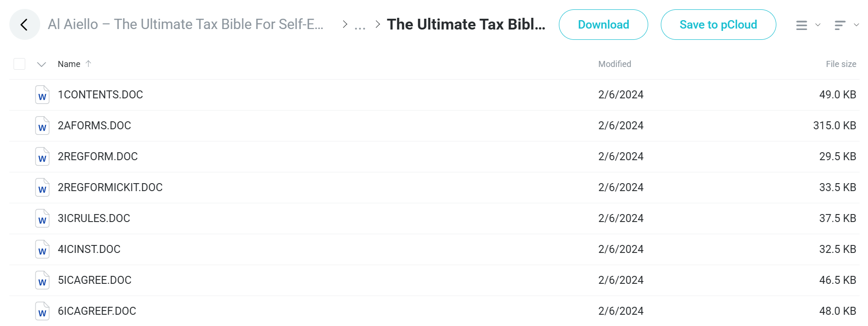
Task: Expand the selection chevron beside Name
Action: pos(41,64)
